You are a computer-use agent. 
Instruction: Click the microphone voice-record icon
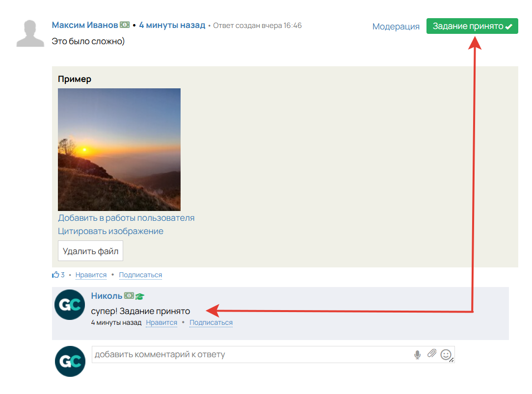[417, 355]
